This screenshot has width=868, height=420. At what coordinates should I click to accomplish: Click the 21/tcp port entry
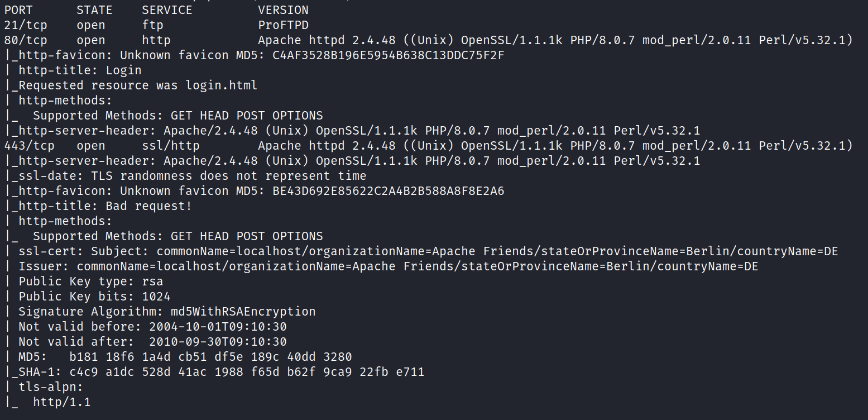pos(26,25)
